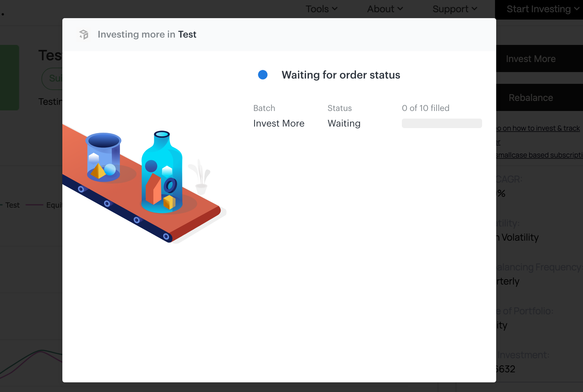Click the 'Waiting' status value
This screenshot has height=392, width=583.
[x=344, y=123]
